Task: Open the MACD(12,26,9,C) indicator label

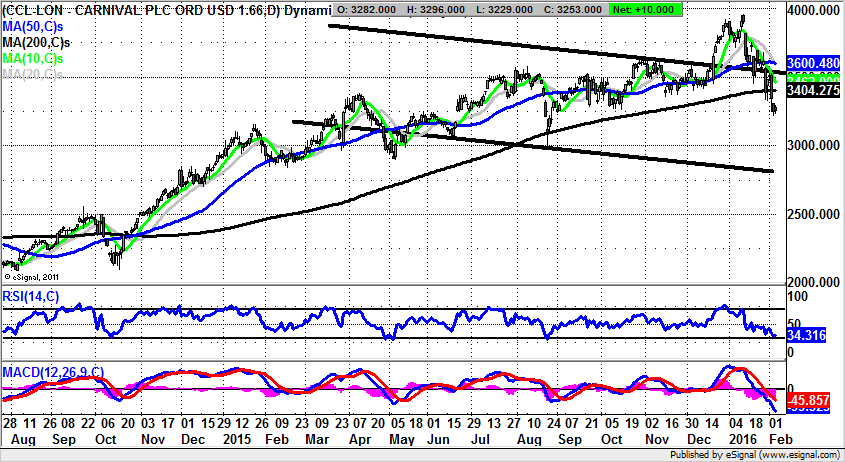Action: 53,372
